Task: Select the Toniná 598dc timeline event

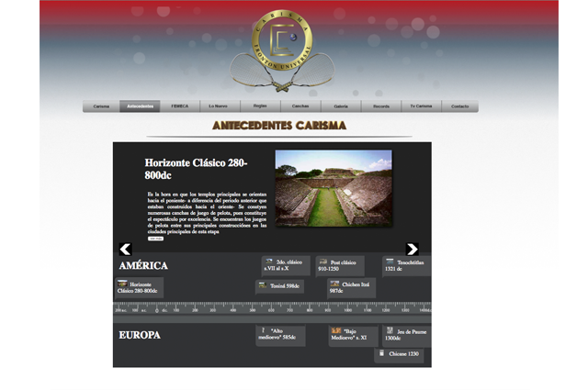Action: pos(279,286)
